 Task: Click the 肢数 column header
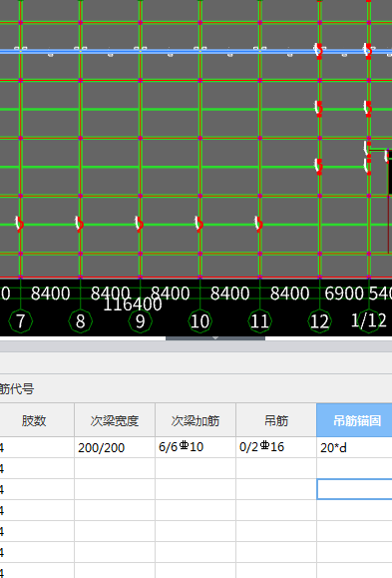(x=34, y=420)
